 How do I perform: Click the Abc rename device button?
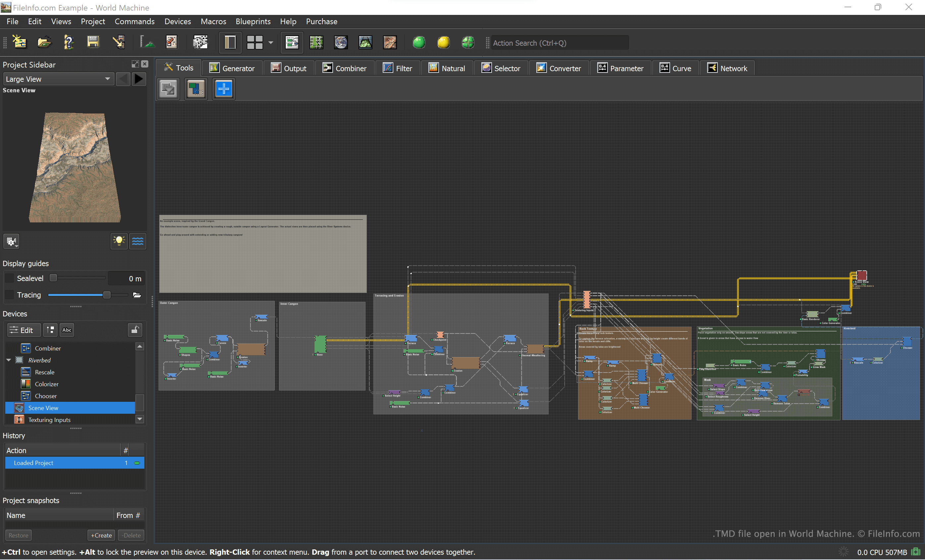pyautogui.click(x=67, y=330)
